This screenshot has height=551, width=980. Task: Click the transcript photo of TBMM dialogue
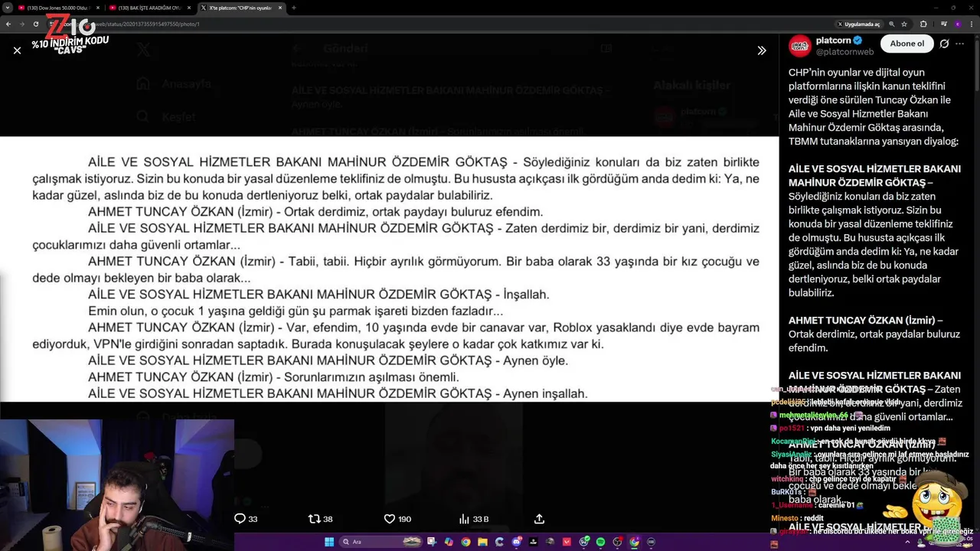click(x=390, y=269)
